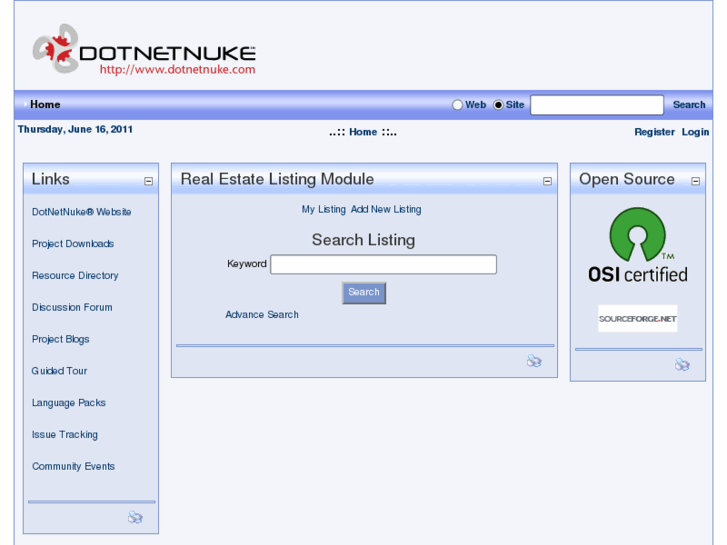The image size is (727, 545).
Task: Focus the Keyword input field
Action: [x=383, y=264]
